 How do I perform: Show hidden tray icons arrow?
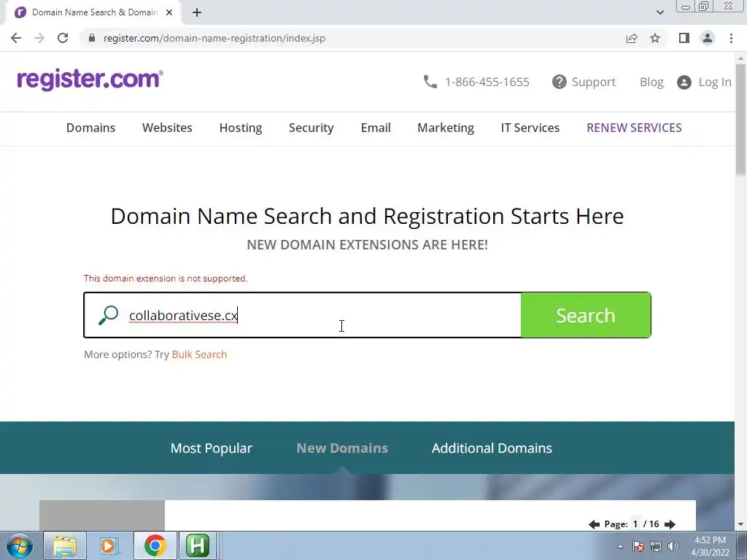[x=620, y=546]
